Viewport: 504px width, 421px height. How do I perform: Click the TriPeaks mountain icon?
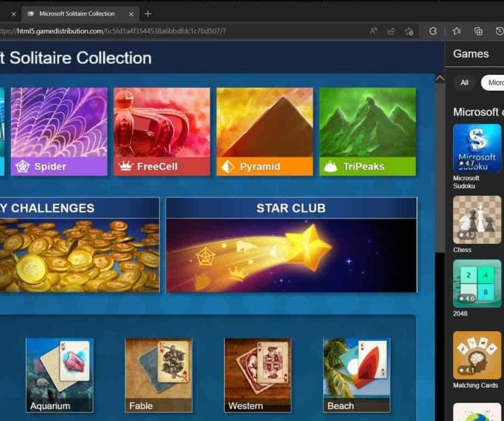tap(330, 167)
